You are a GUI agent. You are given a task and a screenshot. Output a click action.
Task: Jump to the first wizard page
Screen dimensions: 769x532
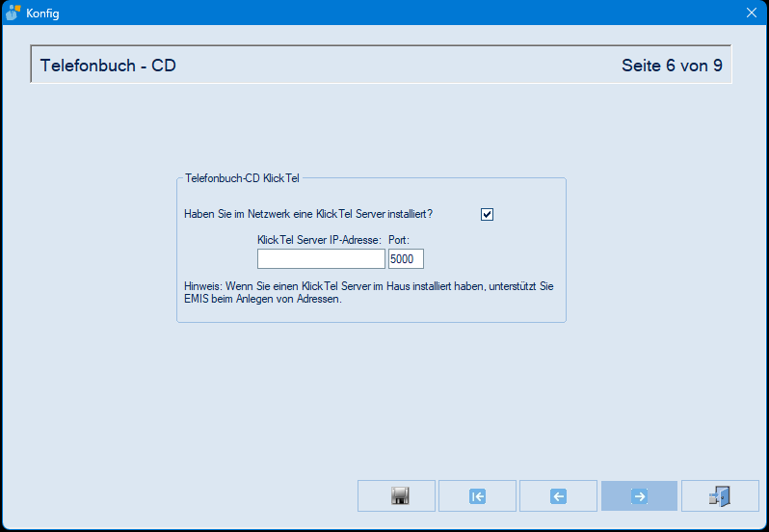click(x=477, y=495)
